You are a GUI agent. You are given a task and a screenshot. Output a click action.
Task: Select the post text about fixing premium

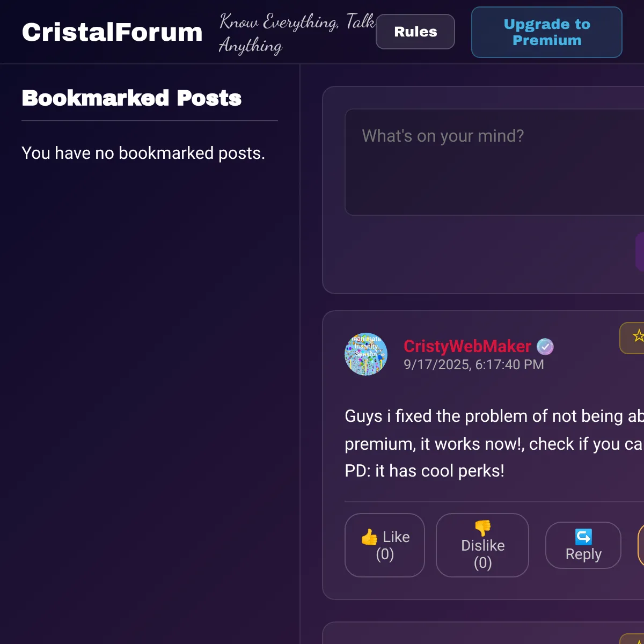(x=483, y=443)
